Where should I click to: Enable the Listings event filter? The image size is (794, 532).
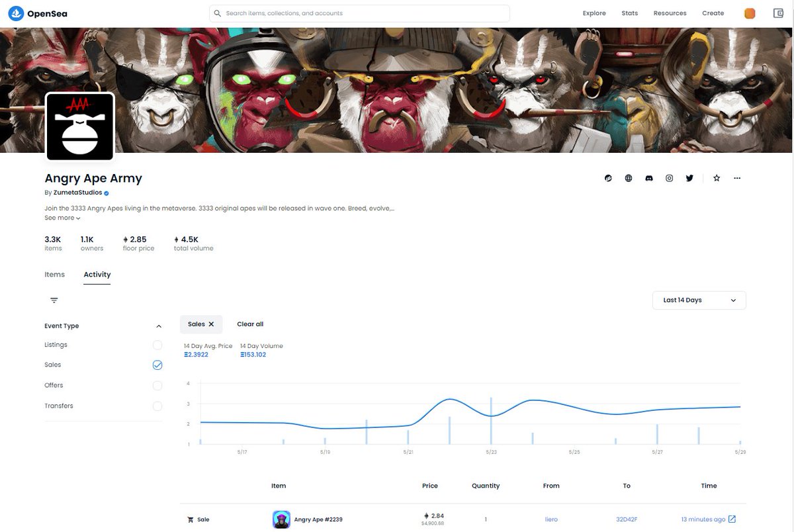(x=157, y=345)
